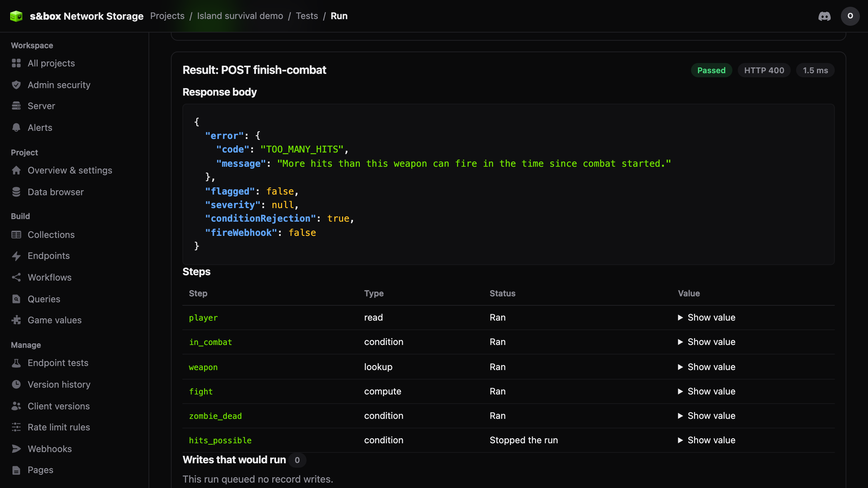Click the compute type cell for fight

click(383, 391)
